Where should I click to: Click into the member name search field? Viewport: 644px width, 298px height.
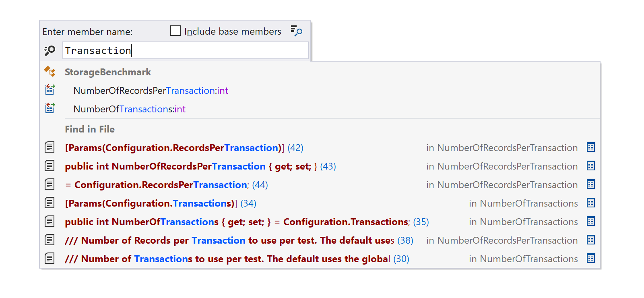tap(186, 51)
